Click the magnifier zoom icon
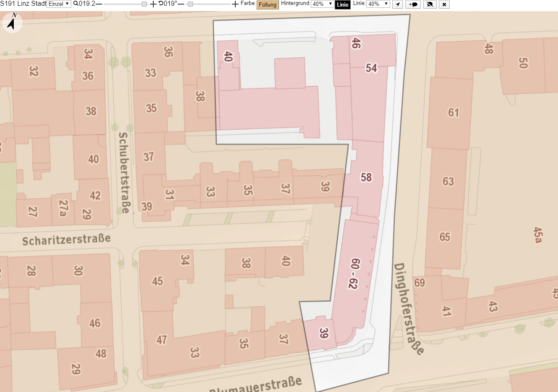Viewport: 558px width, 392px height. click(x=76, y=4)
